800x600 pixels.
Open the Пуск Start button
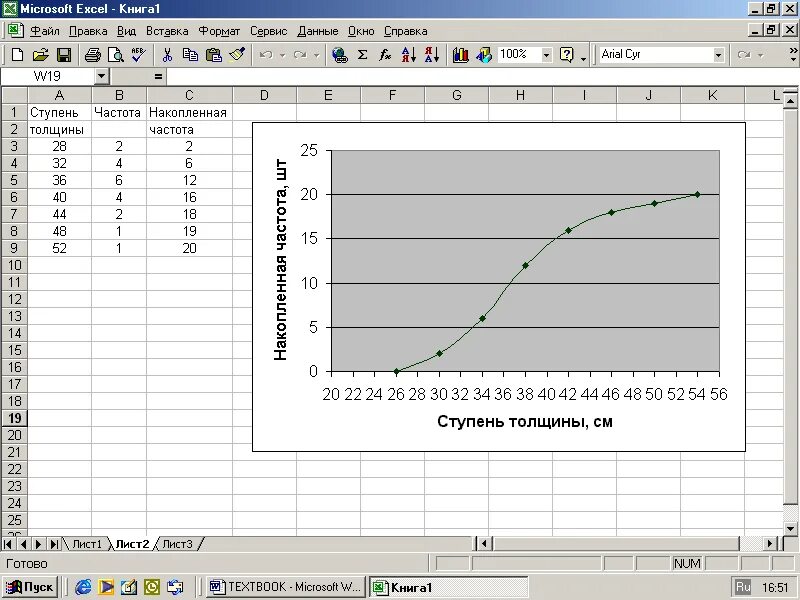tap(30, 587)
